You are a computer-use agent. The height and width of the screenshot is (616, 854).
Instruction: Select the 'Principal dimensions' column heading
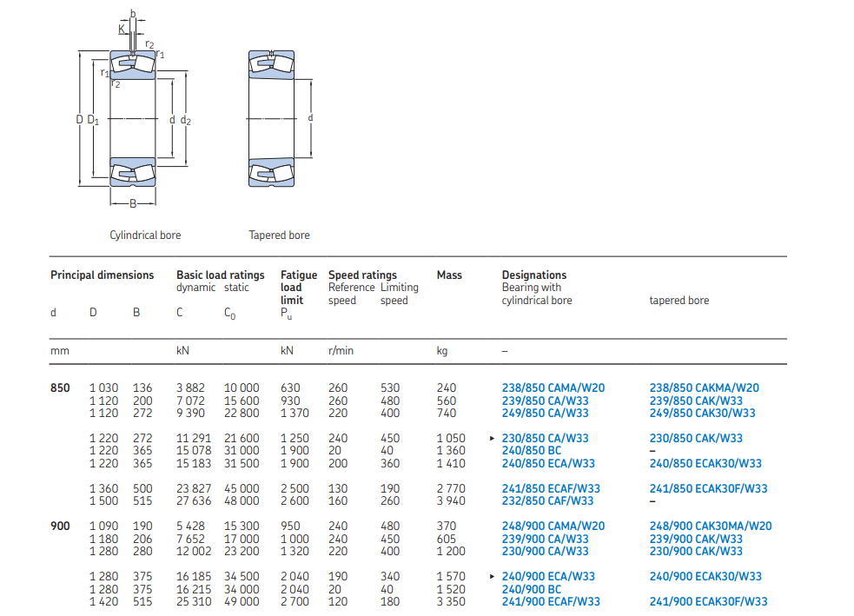pos(102,275)
